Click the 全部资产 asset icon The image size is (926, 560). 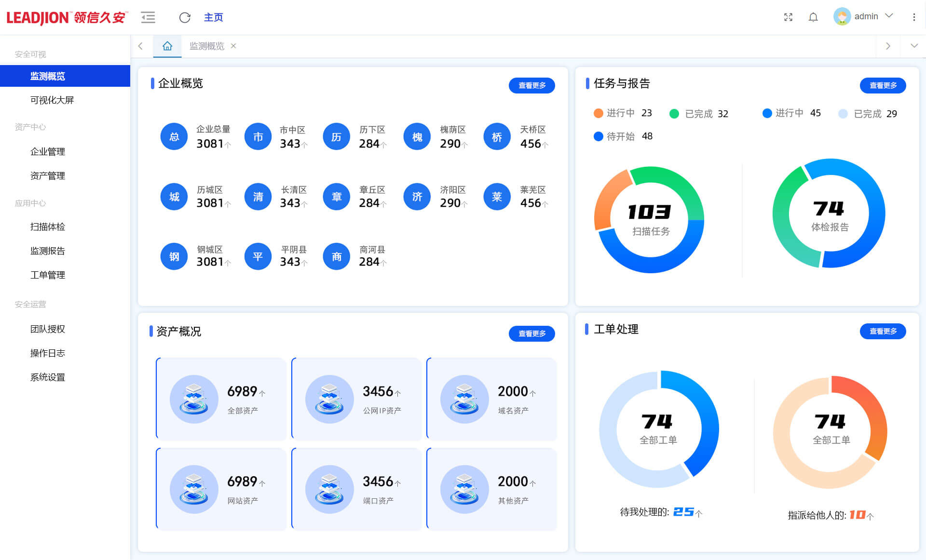(194, 399)
